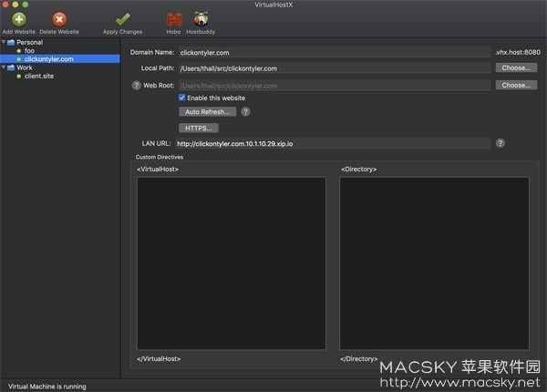Click inside the VirtualHost directives text area

pyautogui.click(x=232, y=263)
